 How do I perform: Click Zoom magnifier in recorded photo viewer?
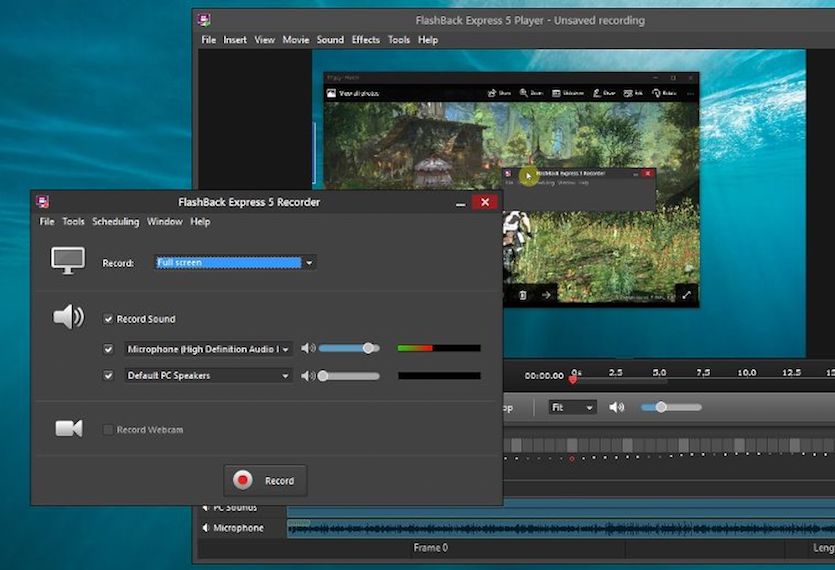pos(523,93)
